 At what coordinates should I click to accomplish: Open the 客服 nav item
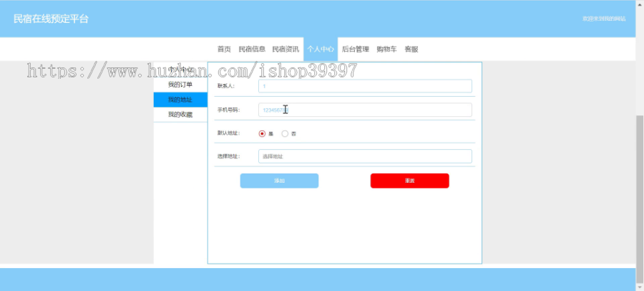pos(411,49)
